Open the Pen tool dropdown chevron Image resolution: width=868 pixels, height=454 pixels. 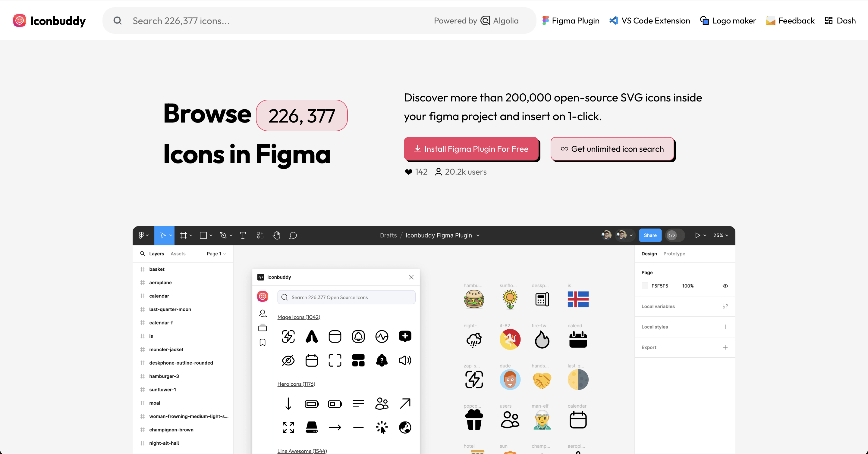point(231,235)
